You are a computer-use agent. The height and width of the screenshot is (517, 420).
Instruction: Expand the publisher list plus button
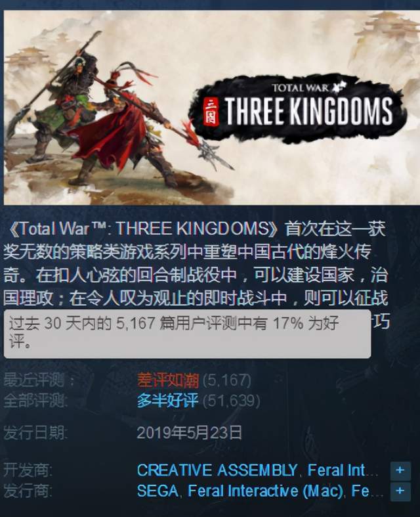click(x=400, y=491)
